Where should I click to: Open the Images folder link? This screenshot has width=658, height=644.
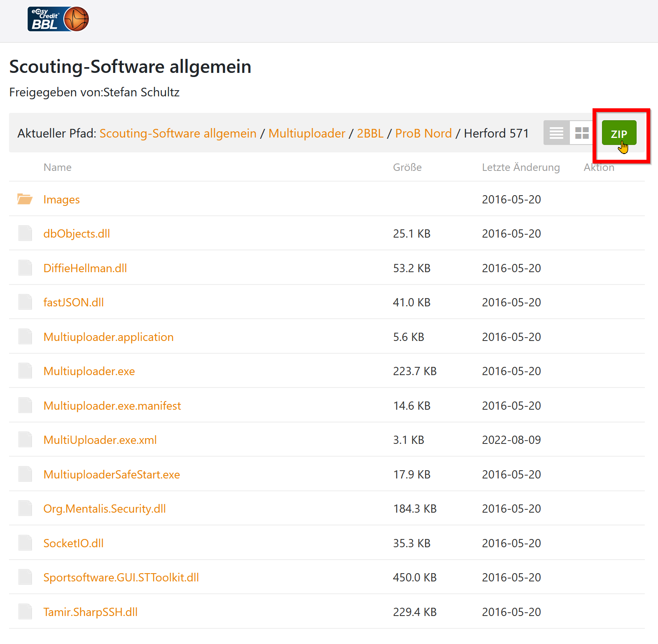[x=62, y=200]
